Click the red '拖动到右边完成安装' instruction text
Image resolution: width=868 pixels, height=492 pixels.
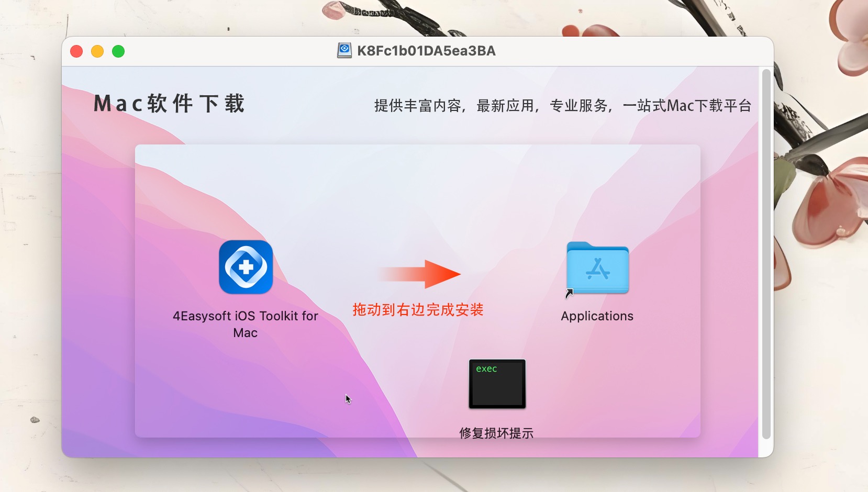pos(418,310)
